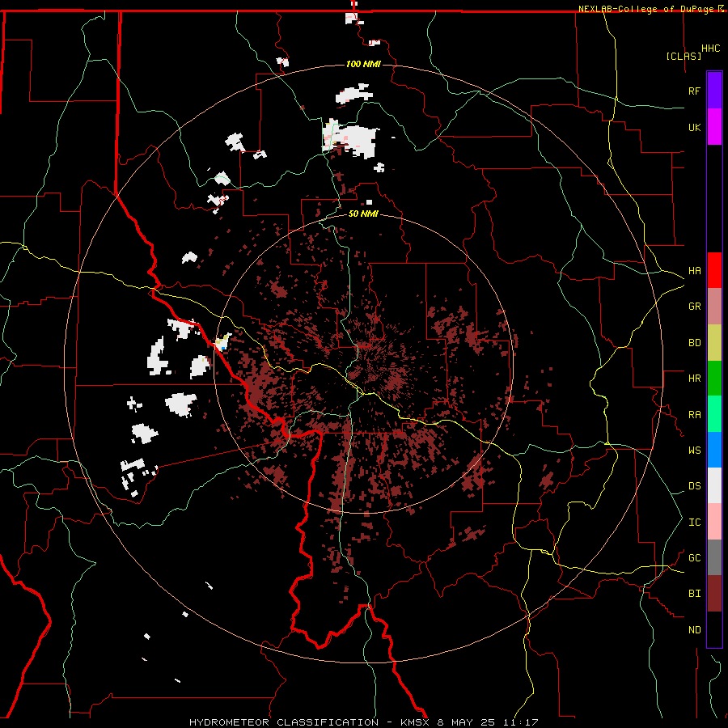Screen dimensions: 728x728
Task: Click the red HA color swatch
Action: pyautogui.click(x=714, y=270)
